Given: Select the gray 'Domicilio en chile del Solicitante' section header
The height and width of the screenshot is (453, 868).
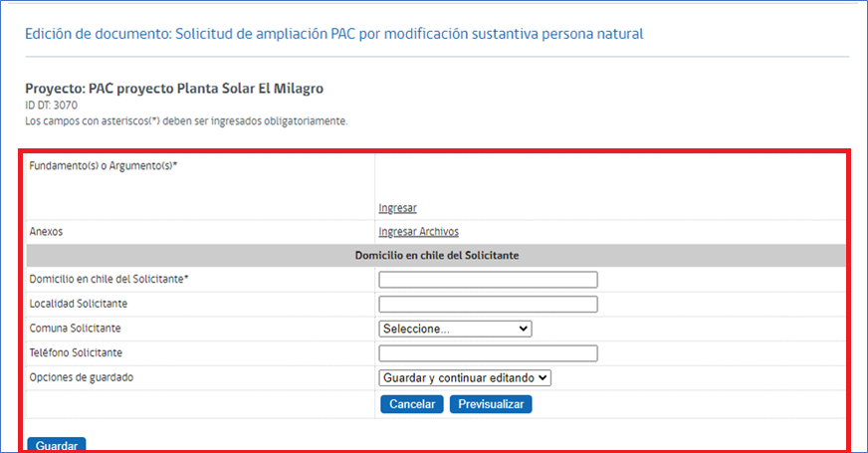Looking at the screenshot, I should click(x=436, y=256).
